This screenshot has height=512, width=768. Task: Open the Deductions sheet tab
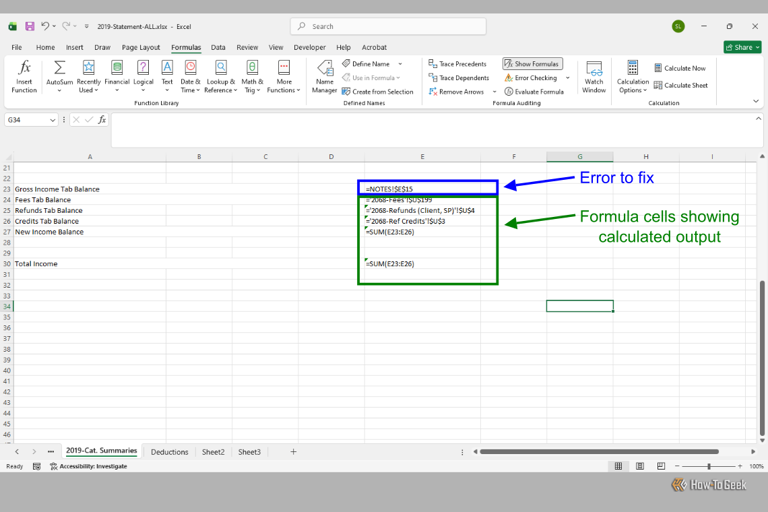tap(169, 452)
